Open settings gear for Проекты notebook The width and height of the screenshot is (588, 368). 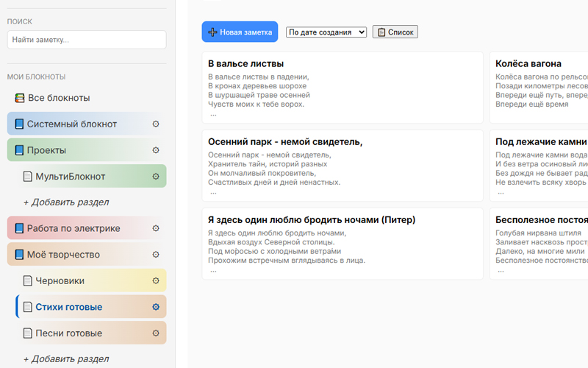tap(156, 150)
